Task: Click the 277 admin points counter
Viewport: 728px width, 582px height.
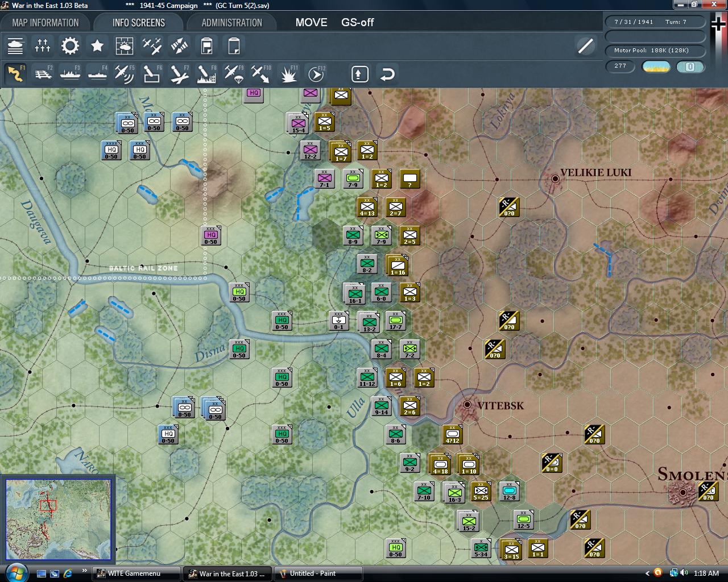Action: 621,66
